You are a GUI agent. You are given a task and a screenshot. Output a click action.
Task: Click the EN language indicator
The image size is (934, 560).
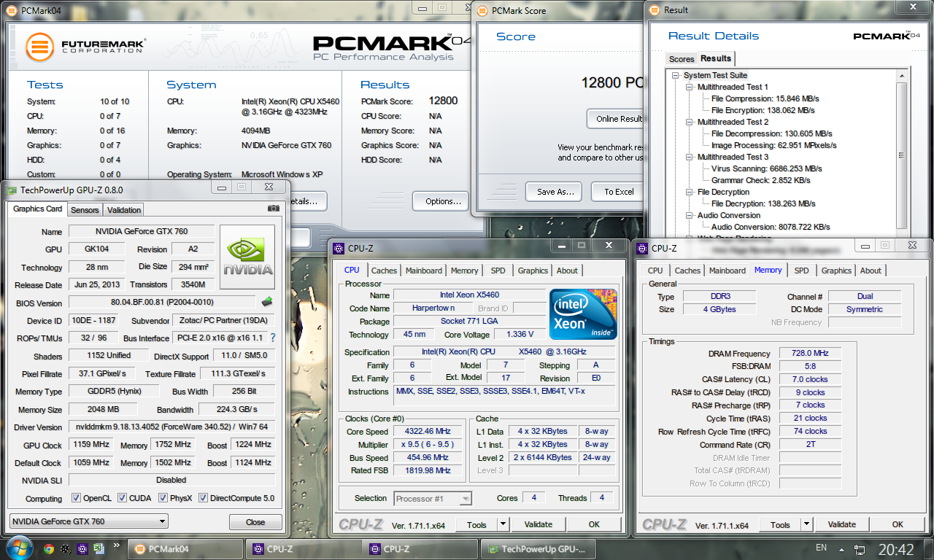pyautogui.click(x=821, y=548)
